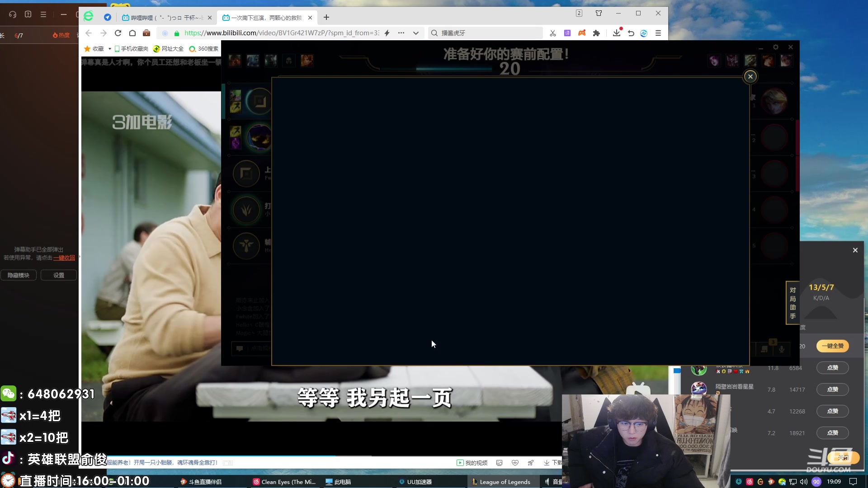868x488 pixels.
Task: Close the dark League client popup overlay
Action: pos(750,76)
